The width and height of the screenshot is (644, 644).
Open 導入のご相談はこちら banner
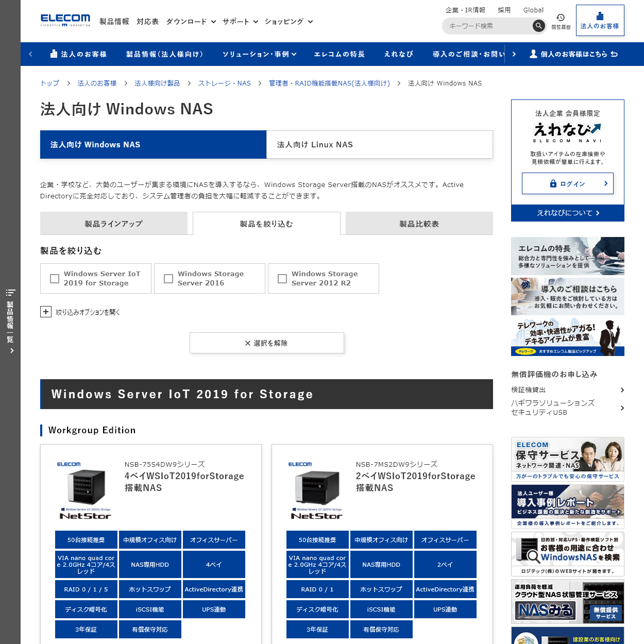(x=568, y=297)
